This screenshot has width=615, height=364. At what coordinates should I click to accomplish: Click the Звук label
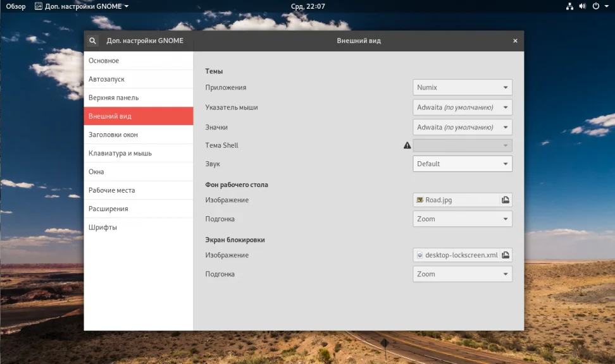pyautogui.click(x=212, y=164)
